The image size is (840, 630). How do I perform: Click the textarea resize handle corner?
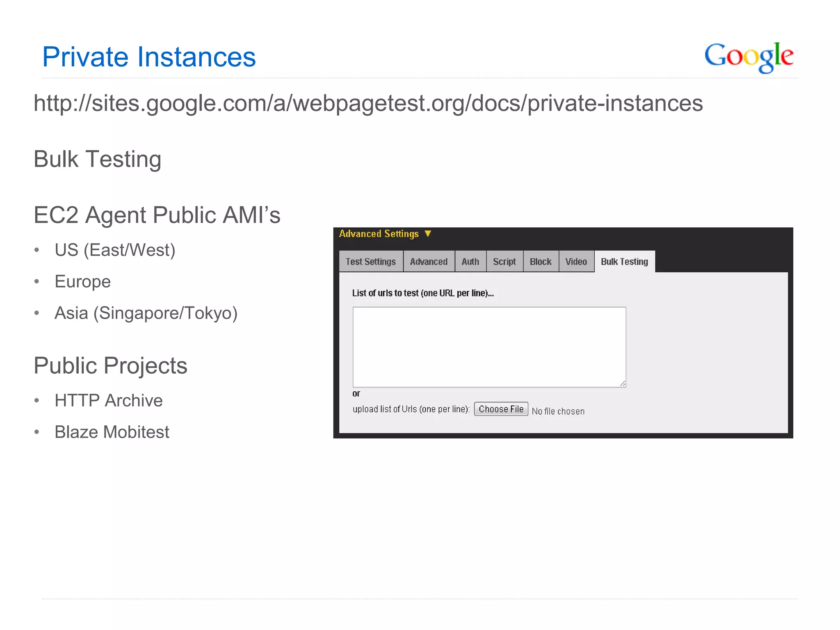click(x=623, y=383)
